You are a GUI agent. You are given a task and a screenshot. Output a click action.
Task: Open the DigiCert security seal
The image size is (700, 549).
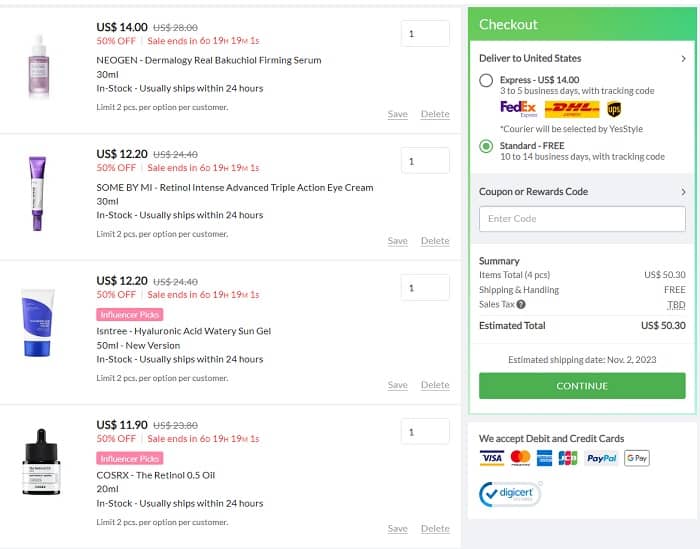[x=509, y=494]
